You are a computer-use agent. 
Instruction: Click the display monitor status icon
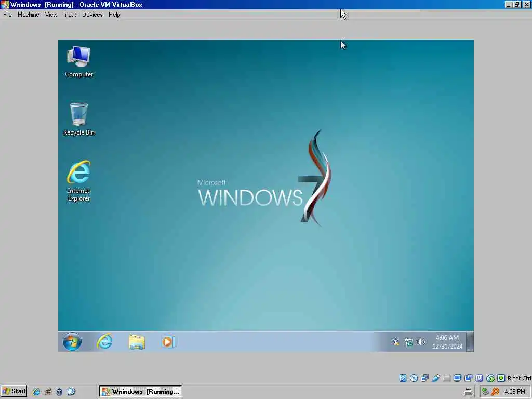[x=457, y=378]
